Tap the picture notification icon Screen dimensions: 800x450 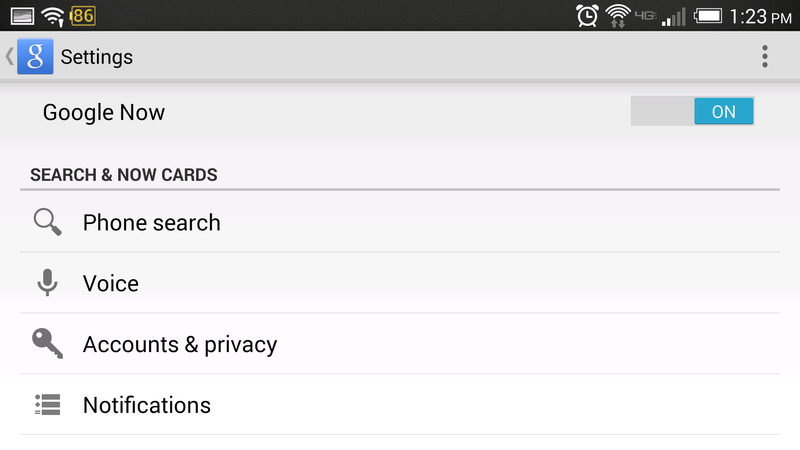pos(22,16)
